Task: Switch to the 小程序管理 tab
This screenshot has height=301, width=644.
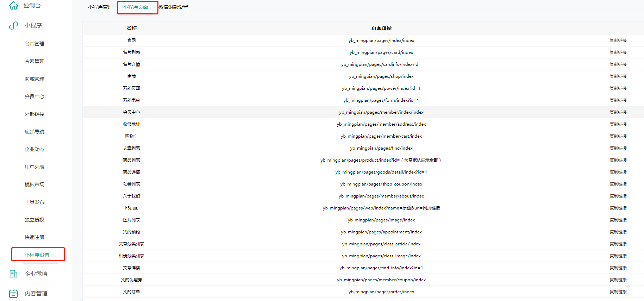Action: point(100,7)
